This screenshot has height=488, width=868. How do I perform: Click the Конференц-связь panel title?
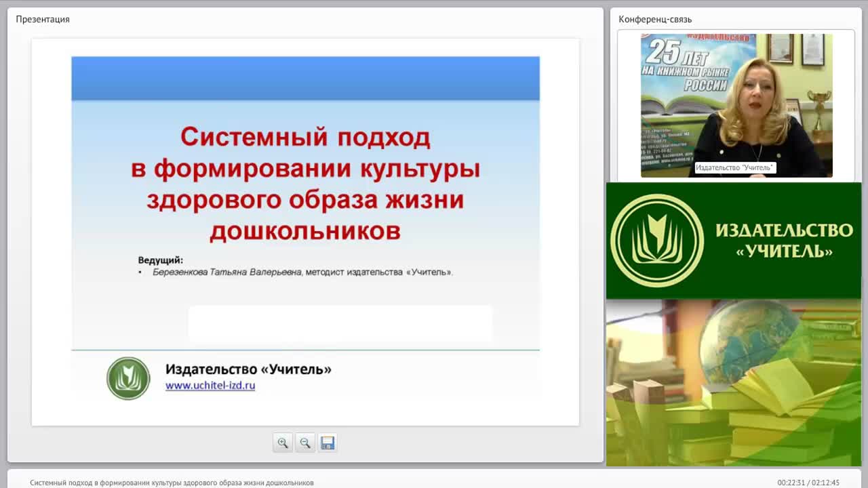[655, 19]
